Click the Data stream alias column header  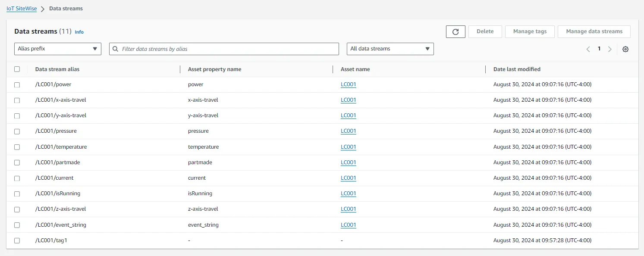coord(57,69)
